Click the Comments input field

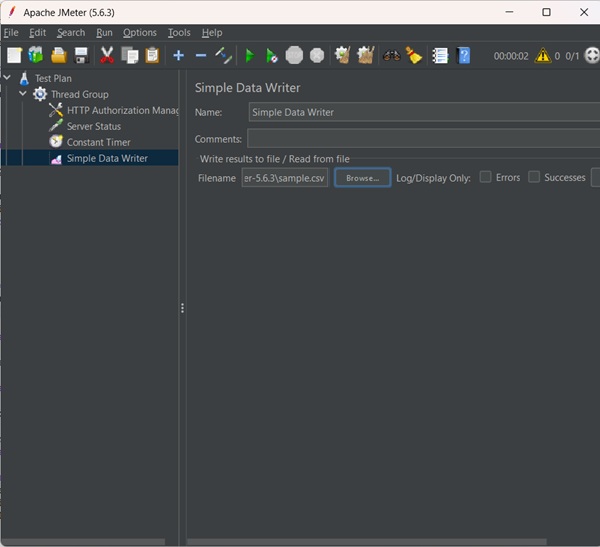tap(423, 139)
